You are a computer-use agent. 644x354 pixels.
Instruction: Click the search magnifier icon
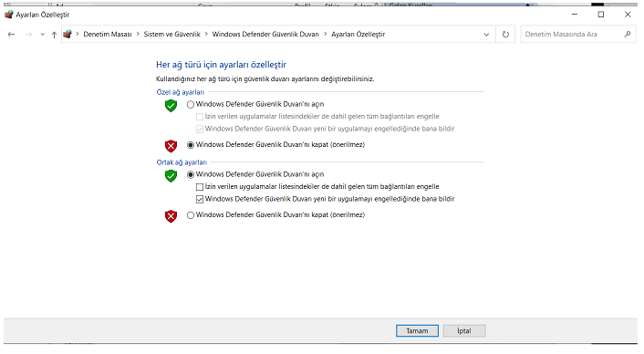pyautogui.click(x=628, y=34)
